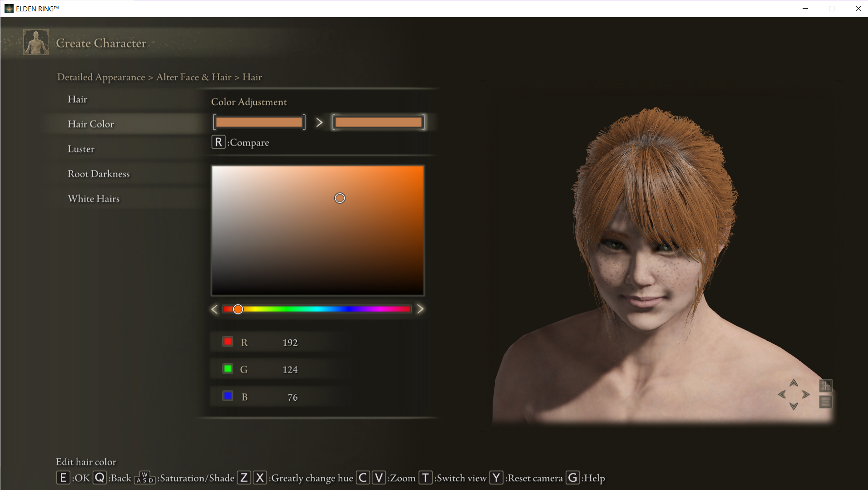Click the ':Switch view' label
This screenshot has height=490, width=868.
pyautogui.click(x=460, y=478)
